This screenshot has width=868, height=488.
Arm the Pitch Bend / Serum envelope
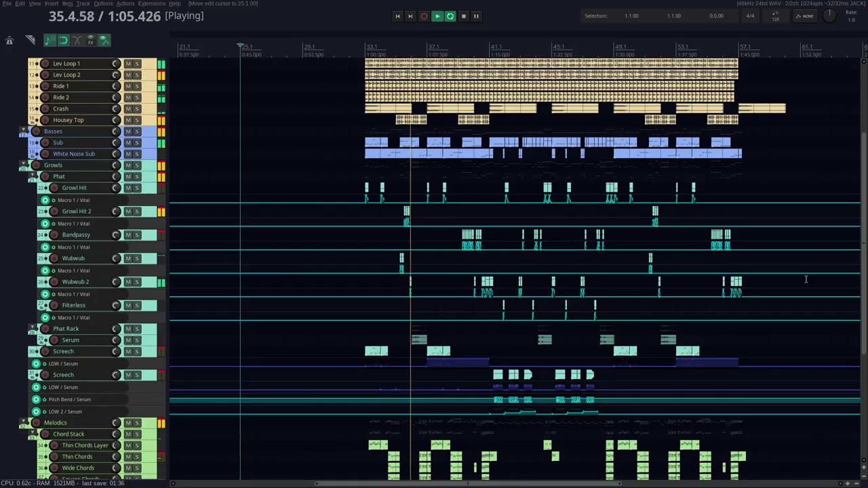click(x=36, y=400)
